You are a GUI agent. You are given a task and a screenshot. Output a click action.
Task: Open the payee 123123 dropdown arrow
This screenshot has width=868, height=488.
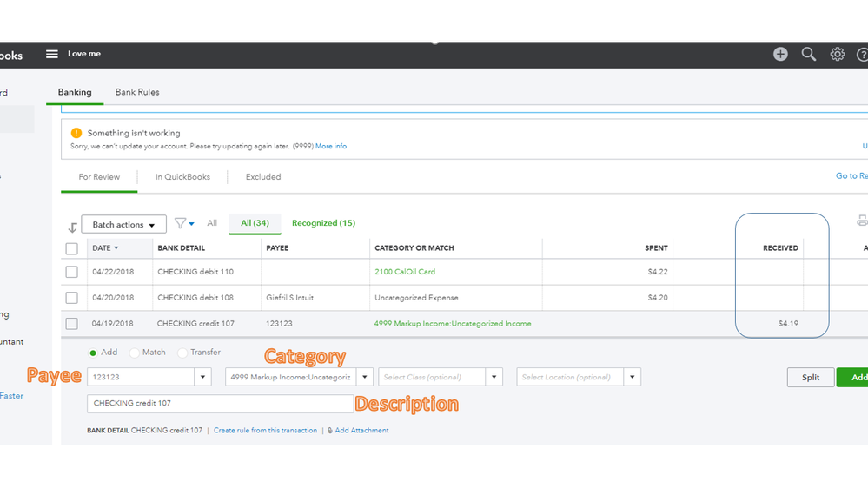pyautogui.click(x=202, y=377)
